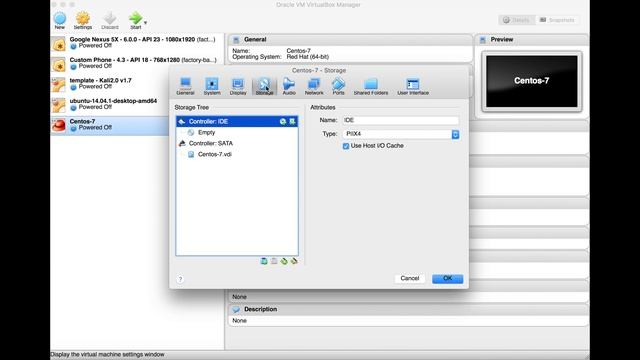640x360 pixels.
Task: Open the Display settings tab
Action: [238, 86]
